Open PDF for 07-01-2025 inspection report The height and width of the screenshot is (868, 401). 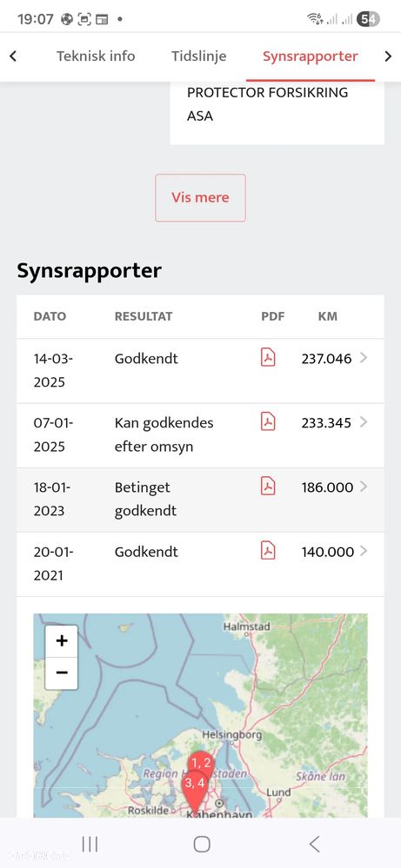coord(268,421)
